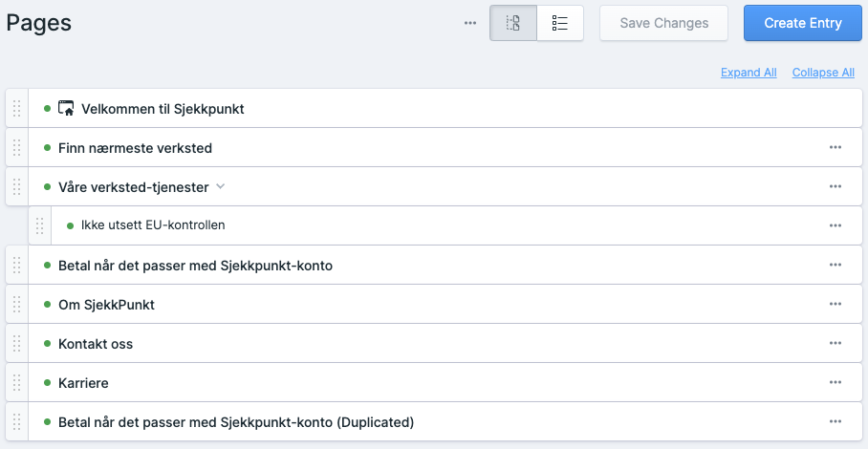Click Collapse All link

[823, 73]
